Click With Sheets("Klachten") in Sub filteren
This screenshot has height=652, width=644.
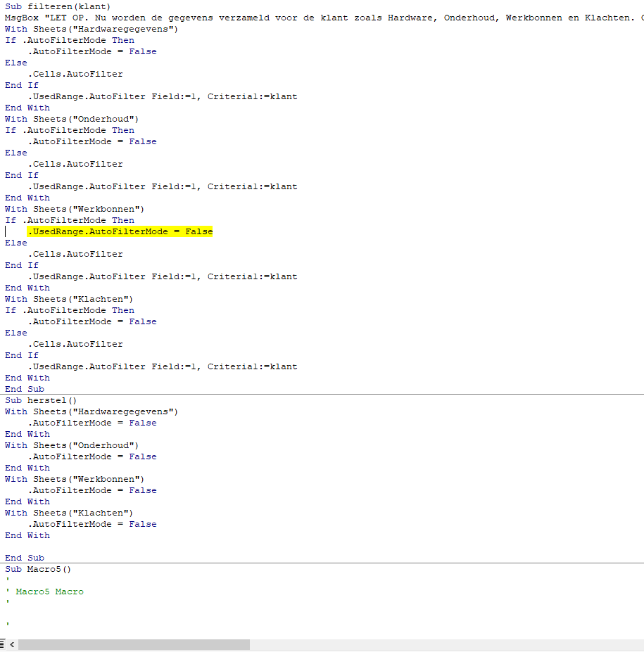coord(69,299)
